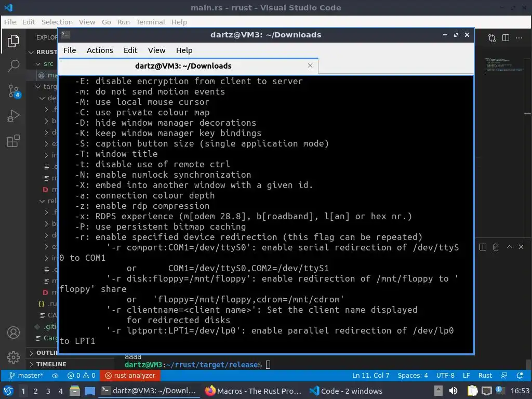Open editor More Actions ellipsis
532x399 pixels.
pos(519,37)
